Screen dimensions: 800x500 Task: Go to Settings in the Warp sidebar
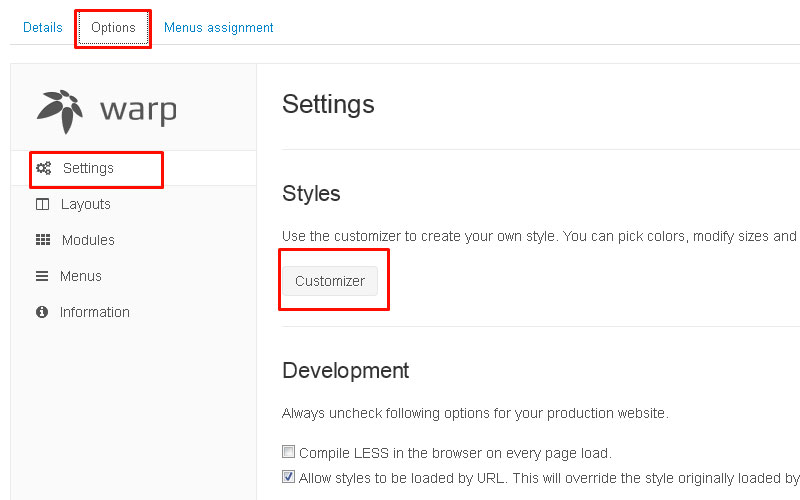pos(88,168)
